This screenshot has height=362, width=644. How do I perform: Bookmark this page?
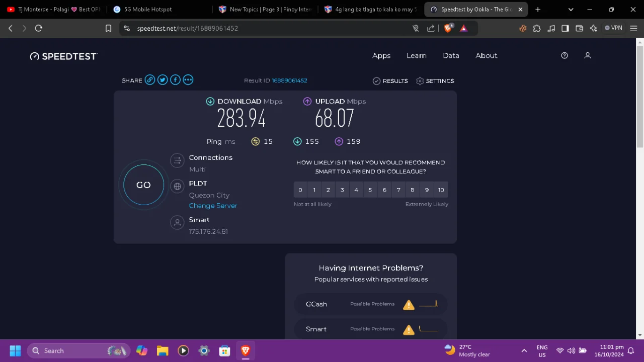point(108,29)
